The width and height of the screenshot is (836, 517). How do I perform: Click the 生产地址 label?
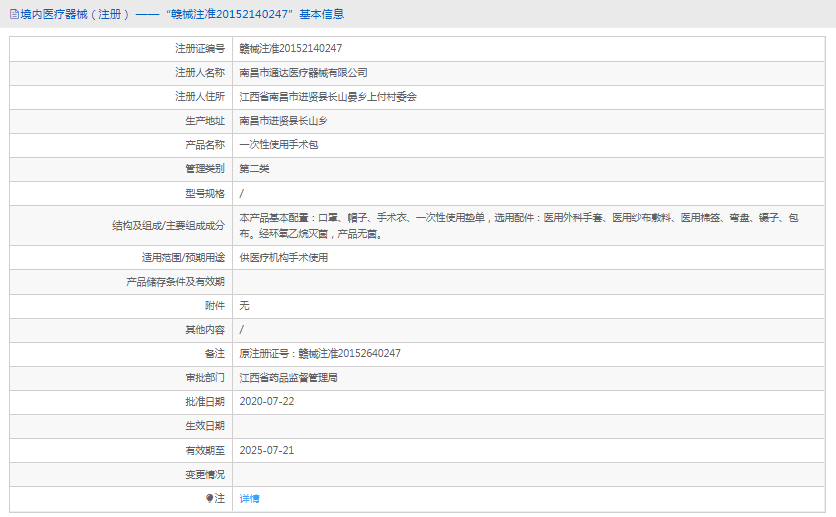(205, 121)
